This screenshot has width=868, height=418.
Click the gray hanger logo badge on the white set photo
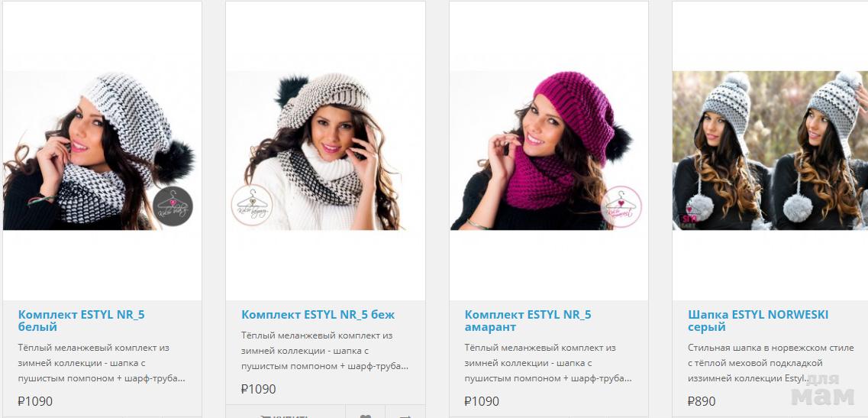click(x=173, y=206)
